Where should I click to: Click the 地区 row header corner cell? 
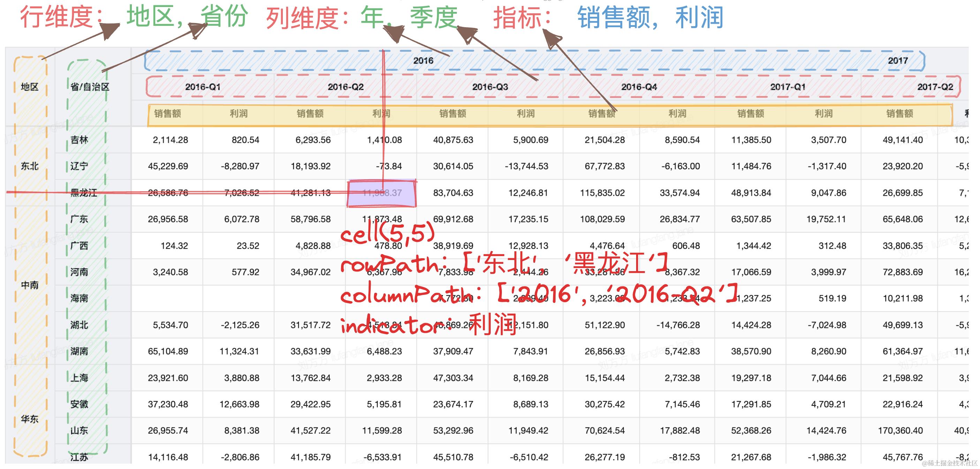coord(30,87)
